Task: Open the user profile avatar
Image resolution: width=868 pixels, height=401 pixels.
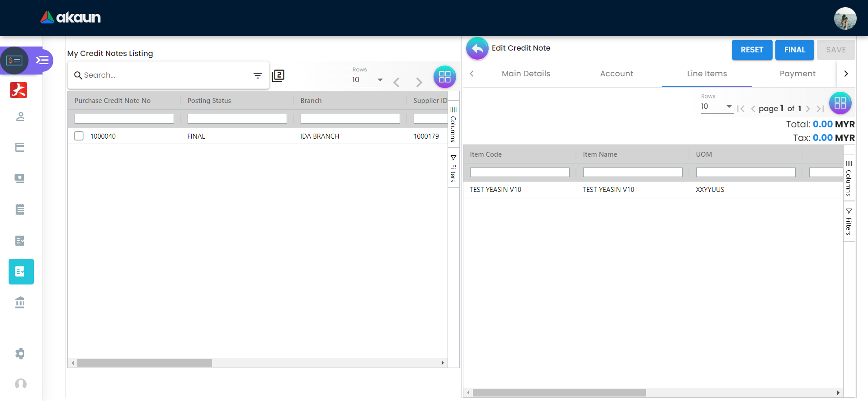Action: click(x=844, y=19)
